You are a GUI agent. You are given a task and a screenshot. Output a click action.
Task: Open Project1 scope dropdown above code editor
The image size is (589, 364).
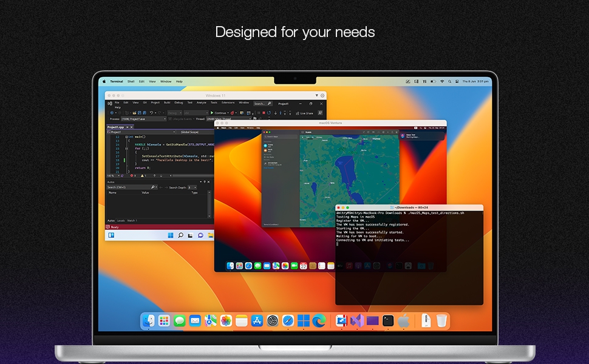tap(141, 132)
